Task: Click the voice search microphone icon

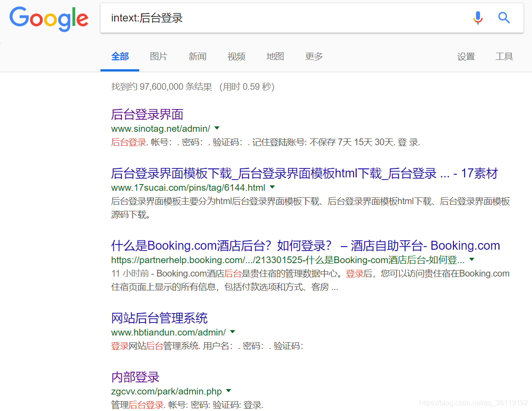Action: click(478, 18)
